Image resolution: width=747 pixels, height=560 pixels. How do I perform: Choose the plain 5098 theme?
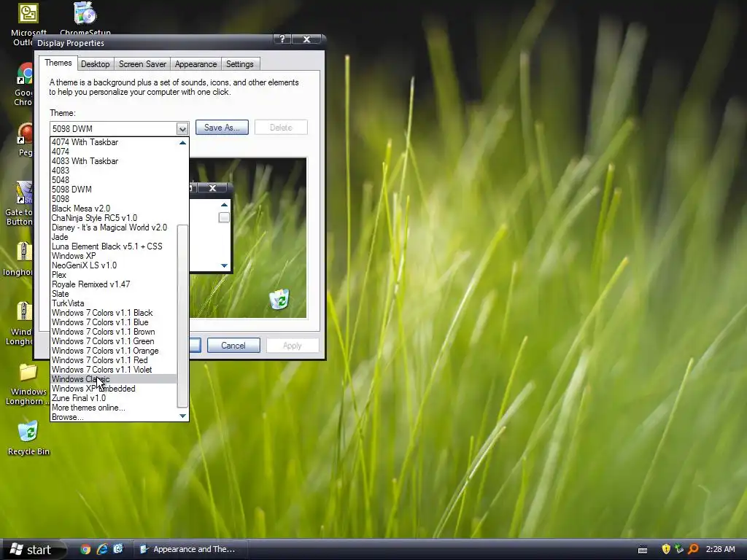tap(113, 199)
